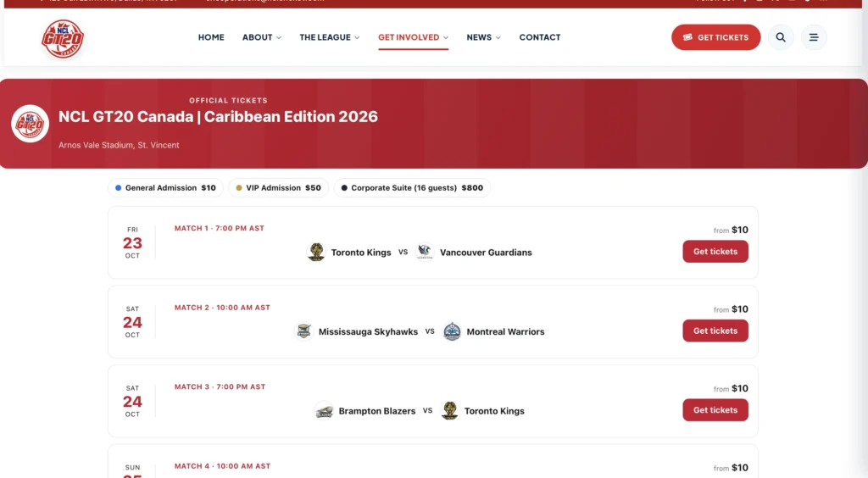Click the gold VIP Admission color dot

coord(238,187)
